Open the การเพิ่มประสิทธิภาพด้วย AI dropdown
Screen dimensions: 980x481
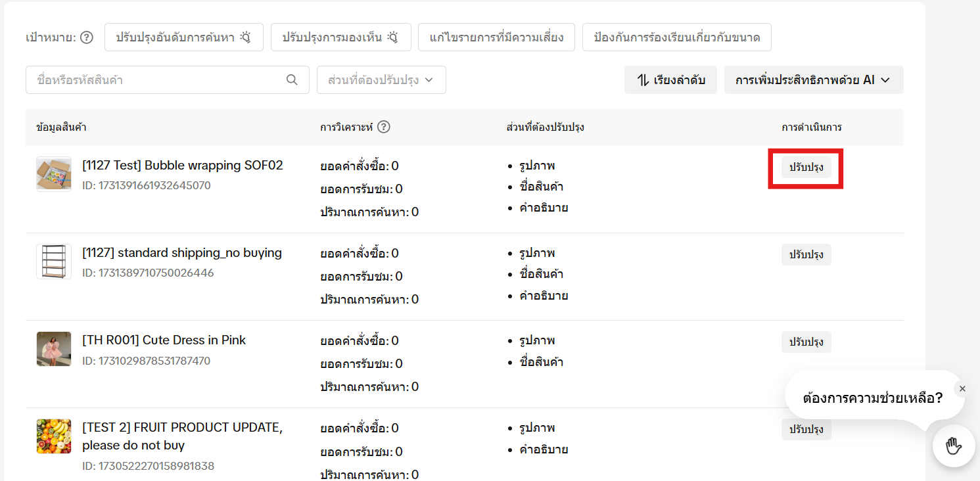click(x=814, y=80)
